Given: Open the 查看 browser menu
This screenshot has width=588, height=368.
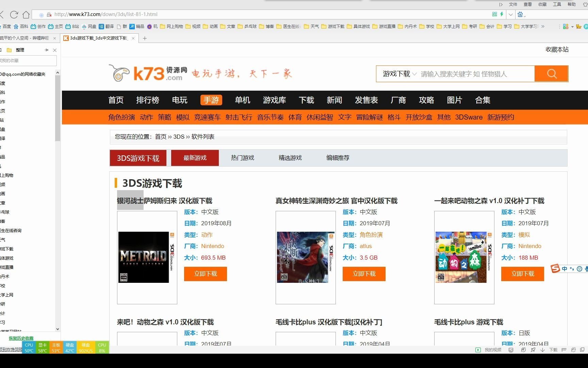Looking at the screenshot, I should (528, 4).
